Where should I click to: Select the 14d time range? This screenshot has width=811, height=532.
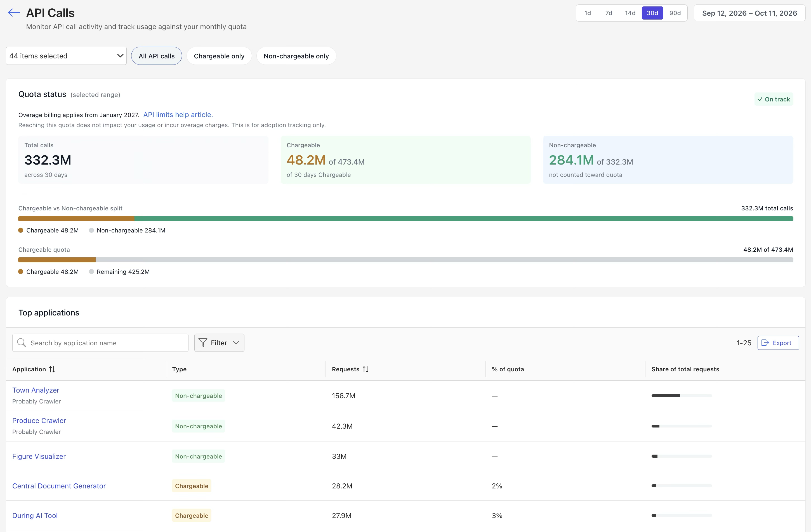[630, 13]
